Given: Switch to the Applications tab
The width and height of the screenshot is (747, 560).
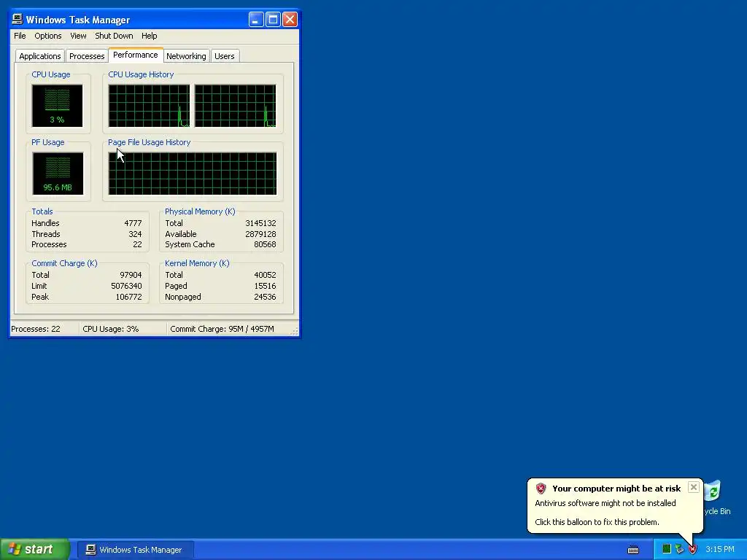Looking at the screenshot, I should [40, 56].
